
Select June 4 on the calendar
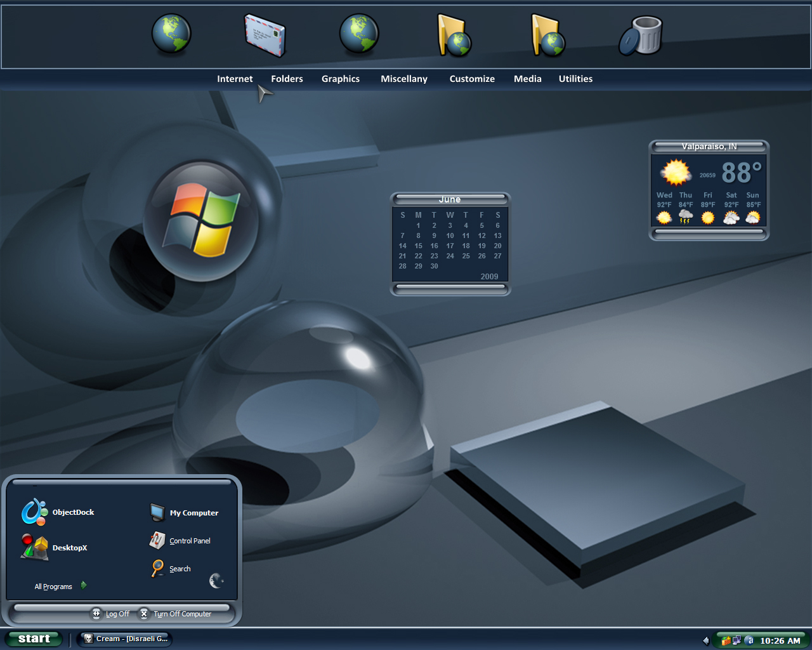(466, 225)
